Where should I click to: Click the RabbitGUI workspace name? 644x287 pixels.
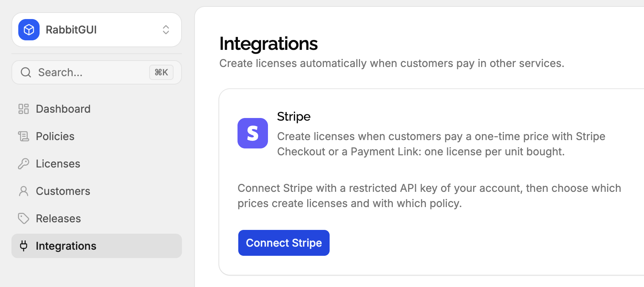[71, 30]
